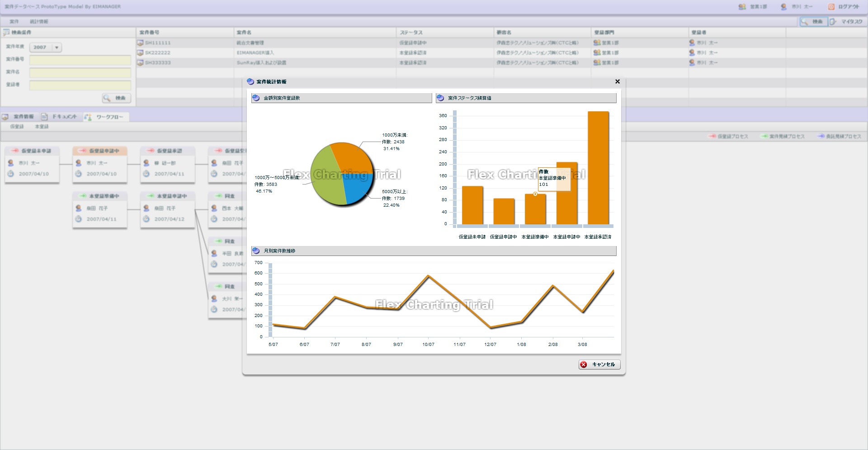Click the 仮登録プロセス legend item
The width and height of the screenshot is (868, 450).
[x=729, y=136]
